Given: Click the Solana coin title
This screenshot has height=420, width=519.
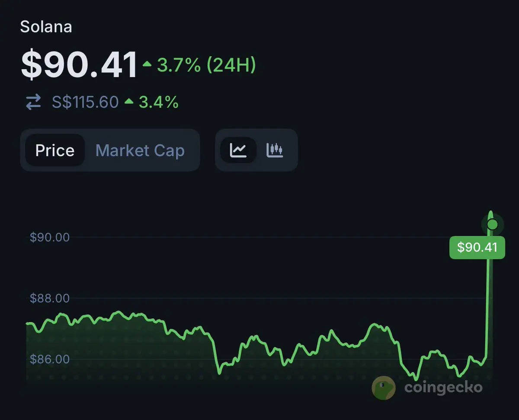Looking at the screenshot, I should click(x=46, y=27).
